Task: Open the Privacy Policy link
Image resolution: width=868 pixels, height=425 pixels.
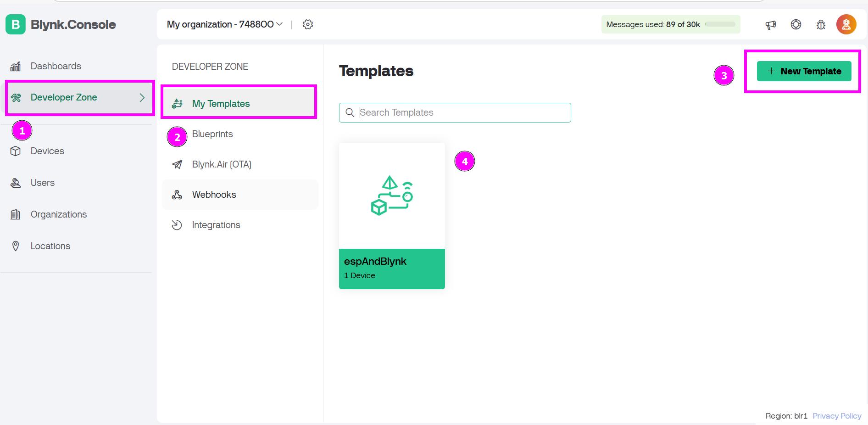Action: pyautogui.click(x=837, y=416)
